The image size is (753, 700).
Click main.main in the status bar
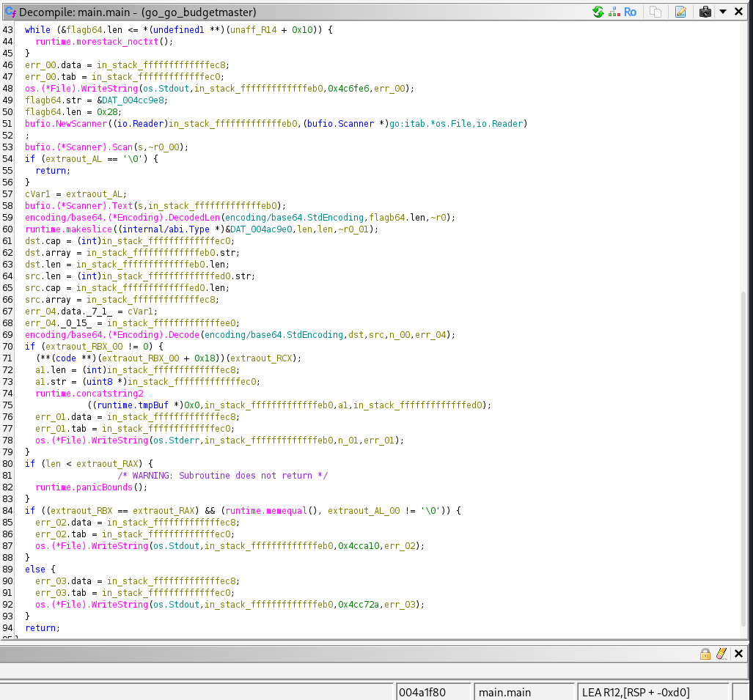(x=524, y=693)
